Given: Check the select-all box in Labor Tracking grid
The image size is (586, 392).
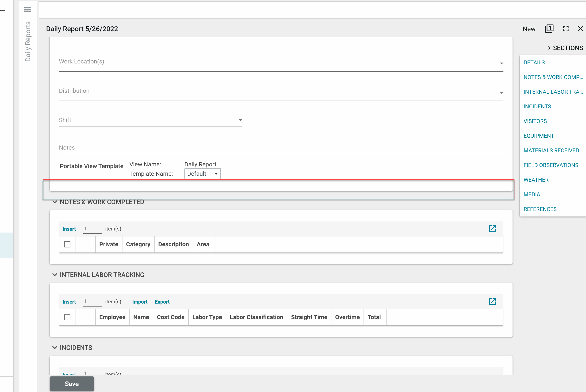Looking at the screenshot, I should tap(67, 317).
